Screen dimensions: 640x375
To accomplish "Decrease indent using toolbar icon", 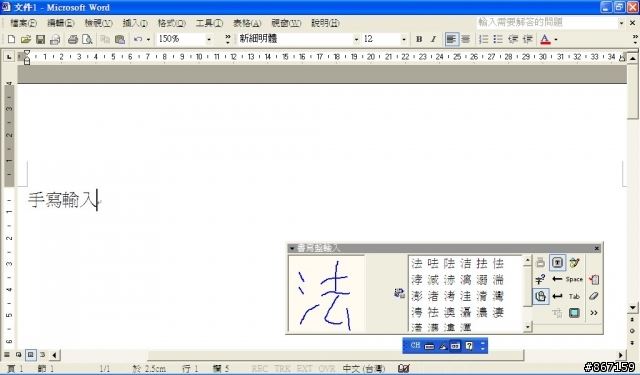I will coord(513,39).
